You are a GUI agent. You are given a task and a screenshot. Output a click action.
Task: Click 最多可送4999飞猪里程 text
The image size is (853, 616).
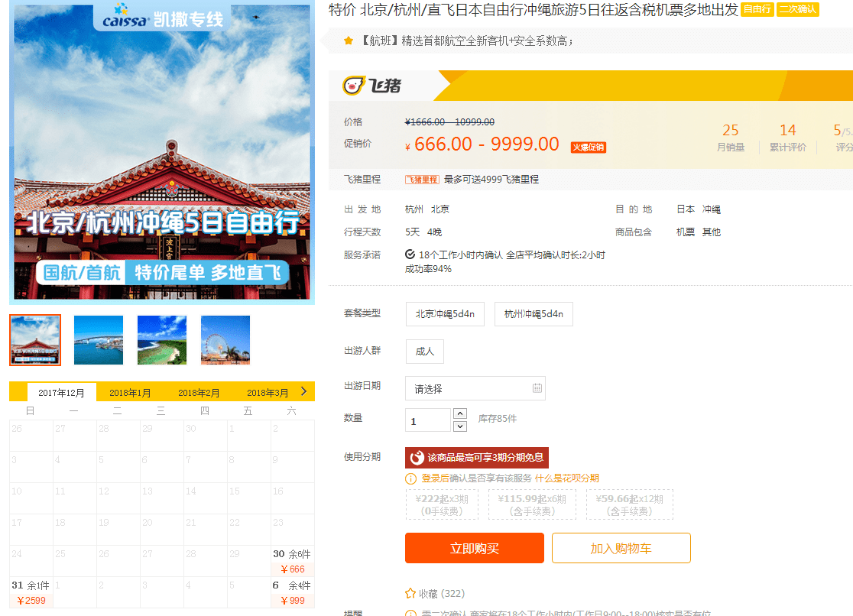[x=491, y=179]
